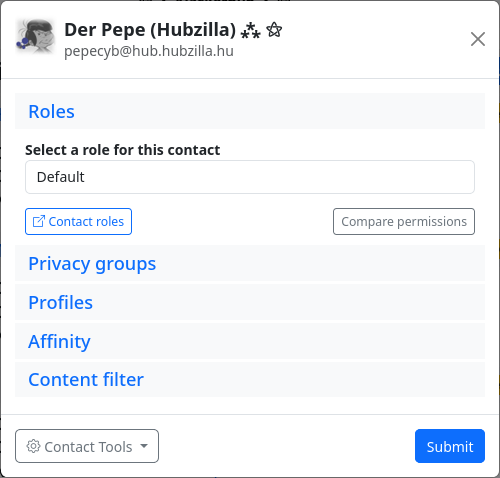Image resolution: width=500 pixels, height=478 pixels.
Task: Expand the Affinity section
Action: point(250,341)
